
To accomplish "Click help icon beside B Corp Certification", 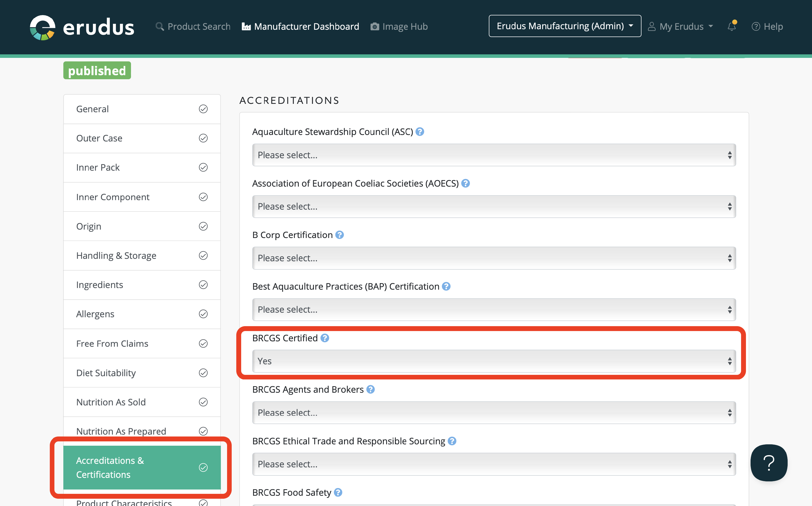I will pyautogui.click(x=339, y=235).
